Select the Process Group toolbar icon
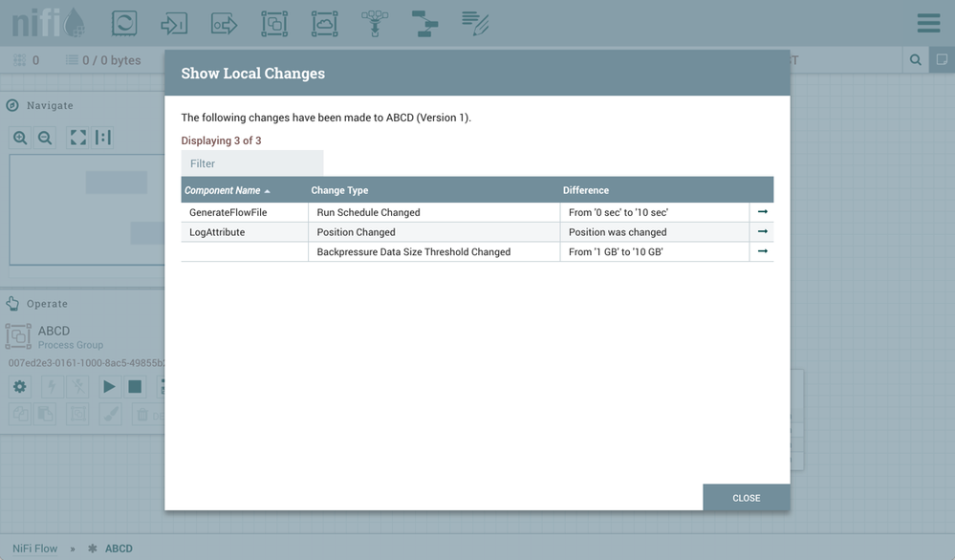The height and width of the screenshot is (560, 955). 274,22
